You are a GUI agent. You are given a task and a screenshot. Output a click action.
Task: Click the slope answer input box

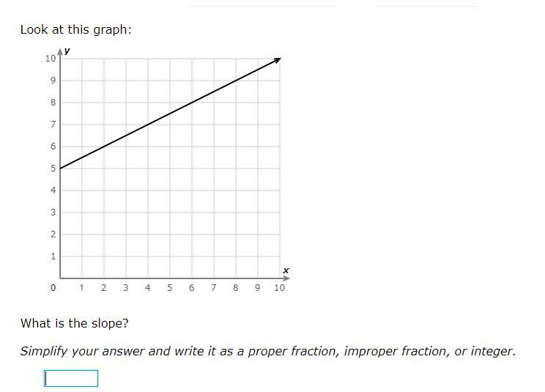point(71,378)
